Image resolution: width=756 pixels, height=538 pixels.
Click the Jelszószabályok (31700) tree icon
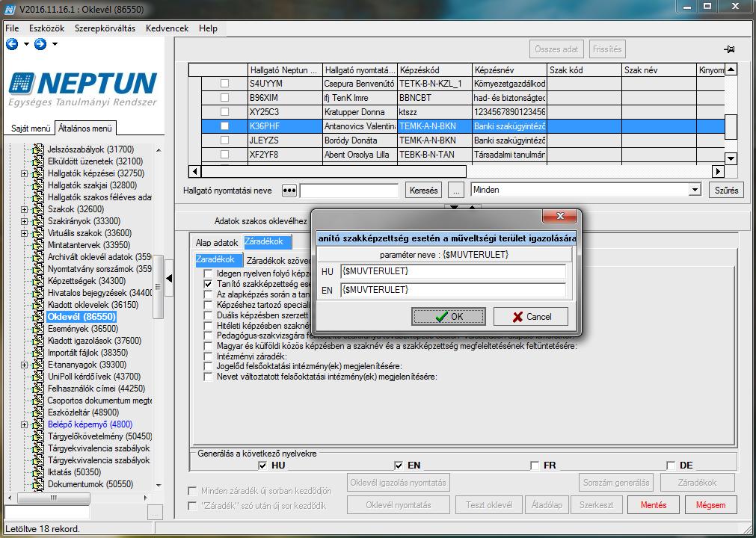coord(38,149)
